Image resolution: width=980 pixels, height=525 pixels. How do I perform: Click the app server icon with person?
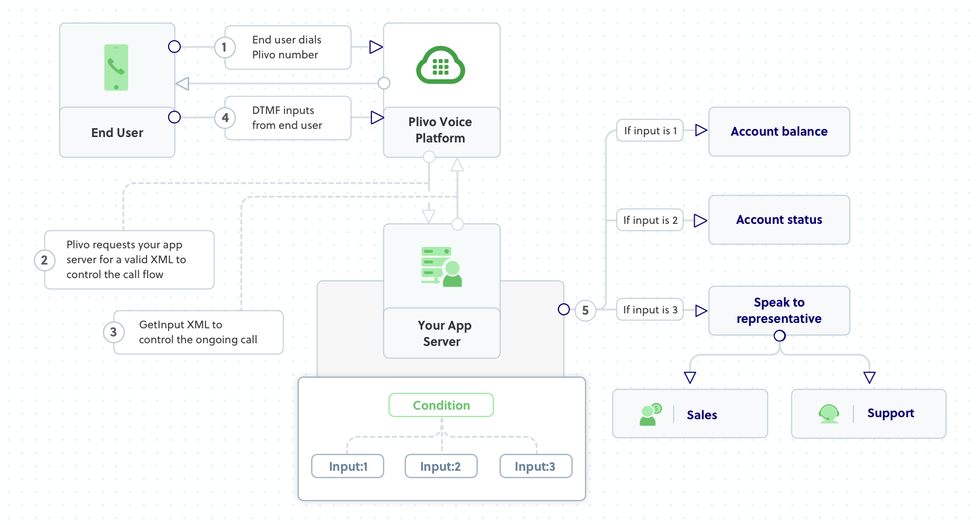(x=441, y=267)
